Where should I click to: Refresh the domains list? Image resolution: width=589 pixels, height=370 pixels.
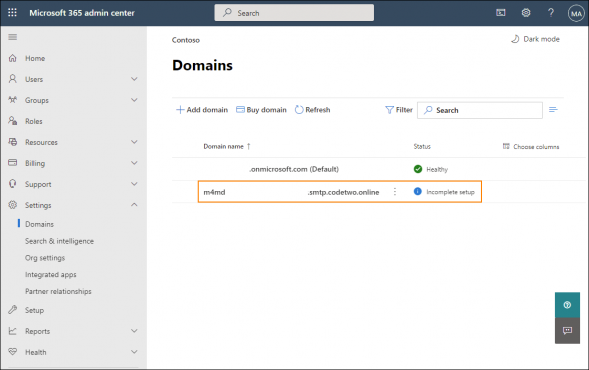pyautogui.click(x=313, y=110)
